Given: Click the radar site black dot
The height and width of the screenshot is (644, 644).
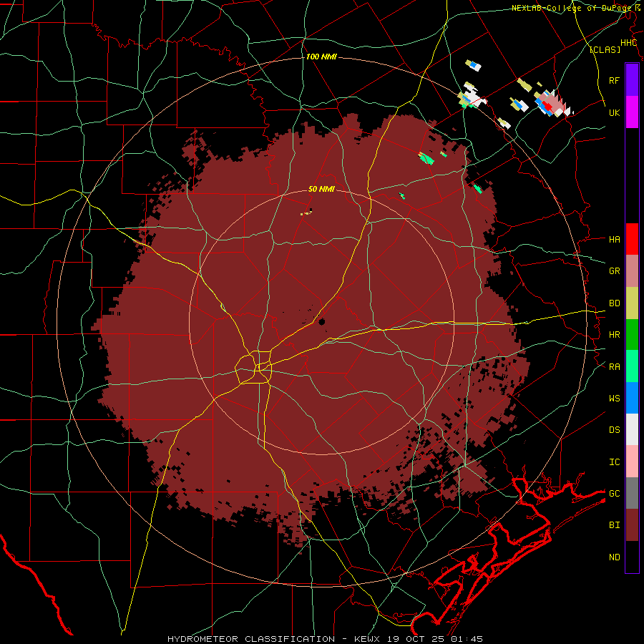Looking at the screenshot, I should pos(321,321).
